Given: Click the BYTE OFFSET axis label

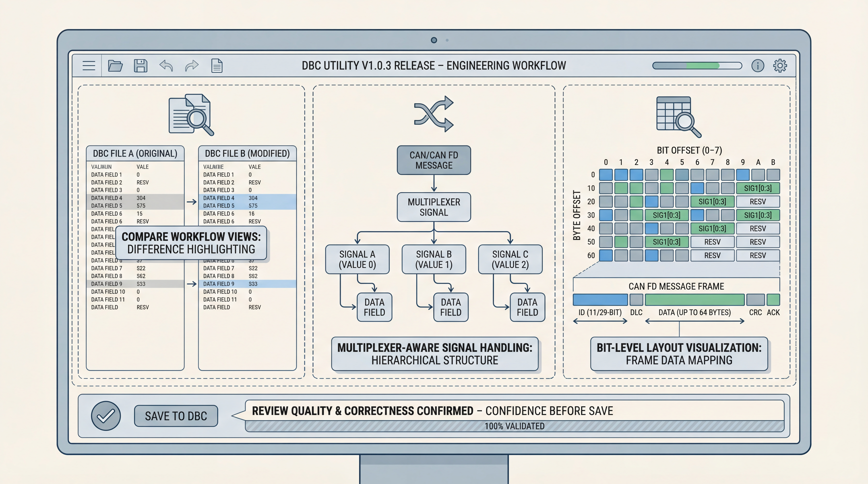Looking at the screenshot, I should (577, 215).
